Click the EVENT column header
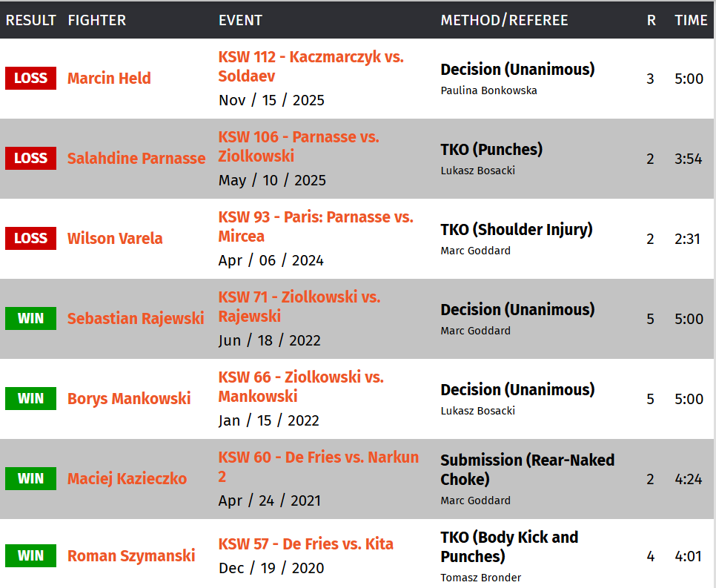The image size is (716, 588). 240,20
